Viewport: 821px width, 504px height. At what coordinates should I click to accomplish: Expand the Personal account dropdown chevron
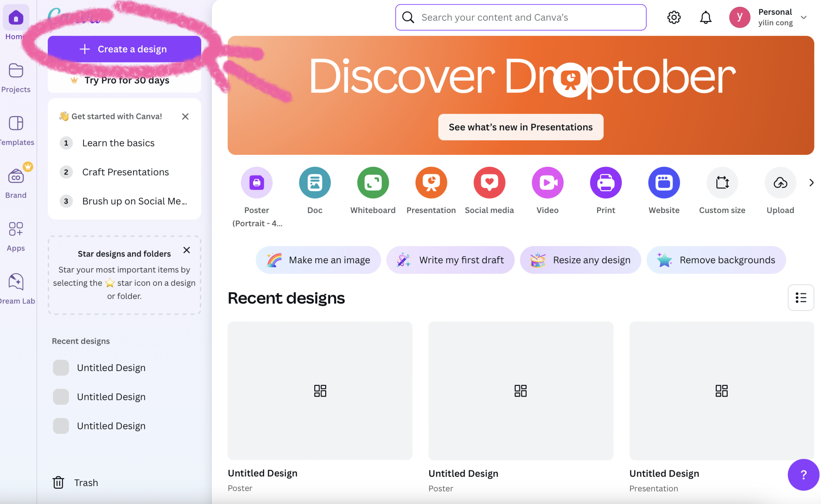(x=803, y=17)
